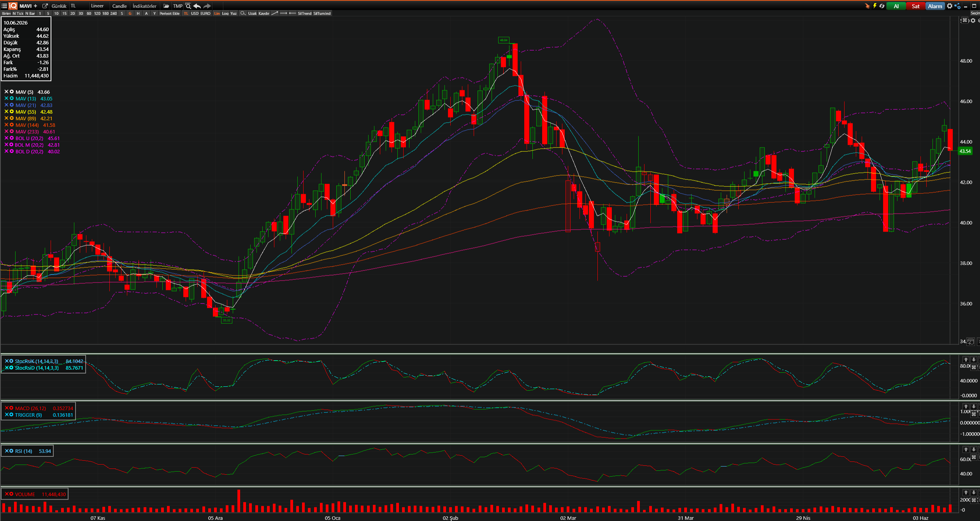Select the 240 minute period

[x=114, y=13]
